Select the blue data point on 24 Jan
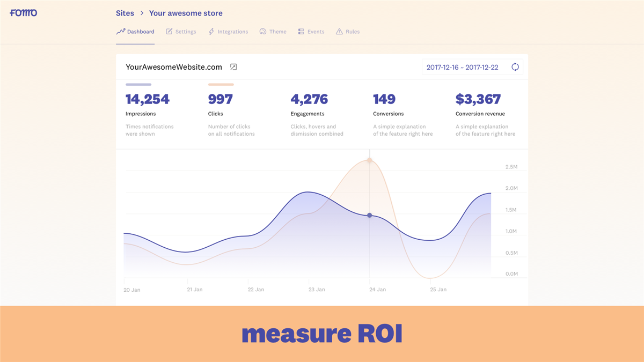Viewport: 644px width, 362px height. tap(369, 215)
